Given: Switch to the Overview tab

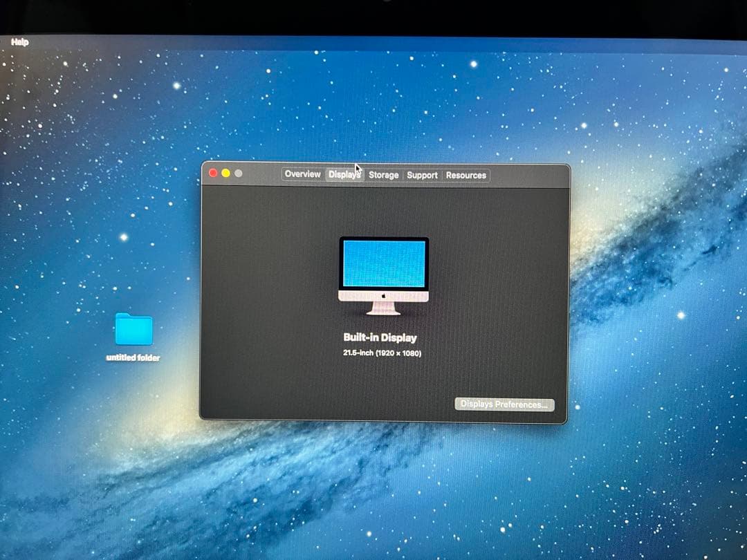Looking at the screenshot, I should (302, 174).
